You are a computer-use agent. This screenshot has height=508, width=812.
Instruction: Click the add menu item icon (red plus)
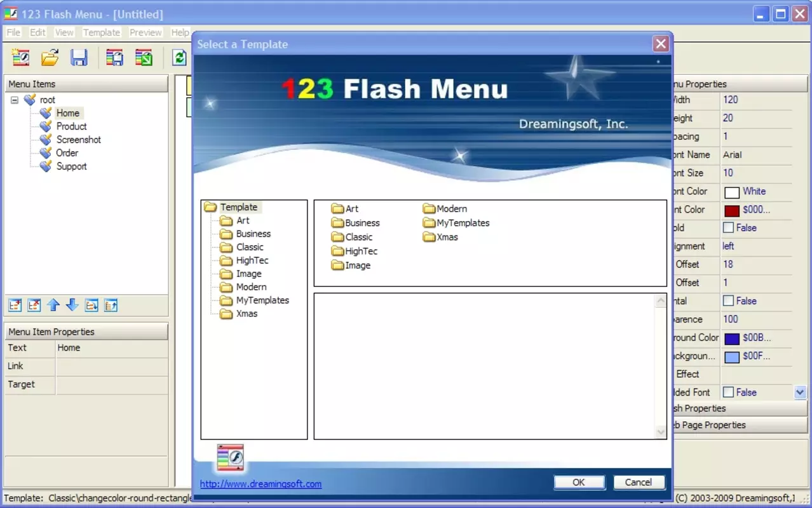(x=15, y=305)
